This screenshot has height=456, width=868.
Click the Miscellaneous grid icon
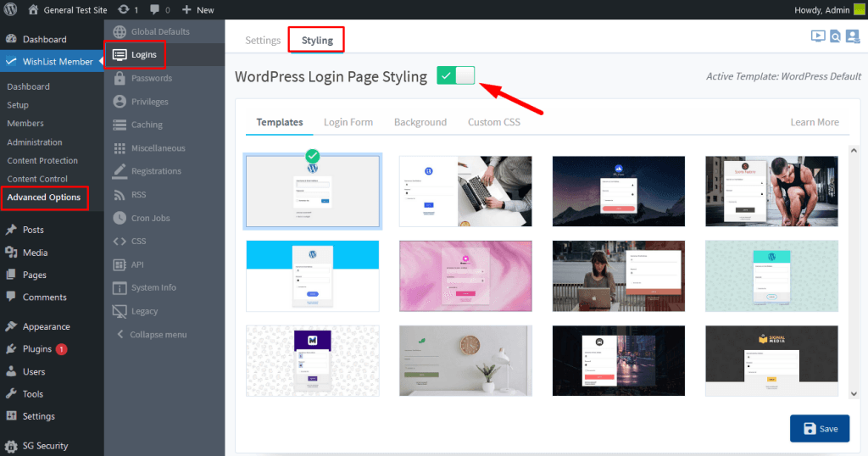point(119,147)
